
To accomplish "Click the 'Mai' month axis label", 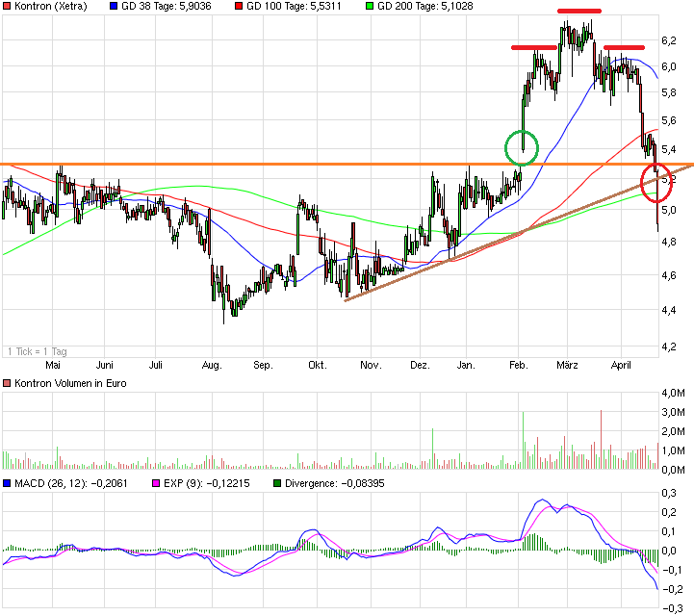I will [53, 365].
